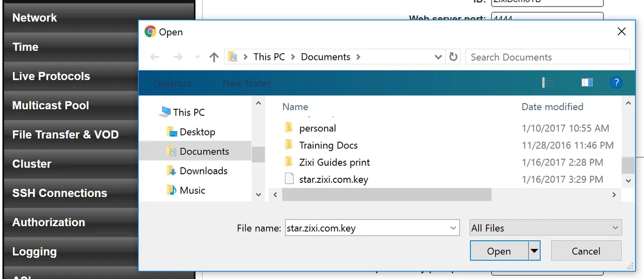Screen dimensions: 644x279
Task: Click the Search Documents field
Action: [547, 57]
